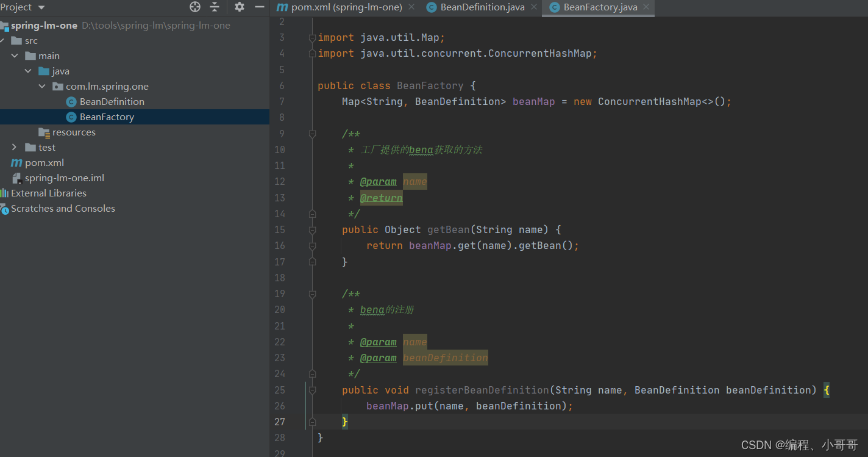
Task: Collapse the src folder
Action: click(x=2, y=40)
